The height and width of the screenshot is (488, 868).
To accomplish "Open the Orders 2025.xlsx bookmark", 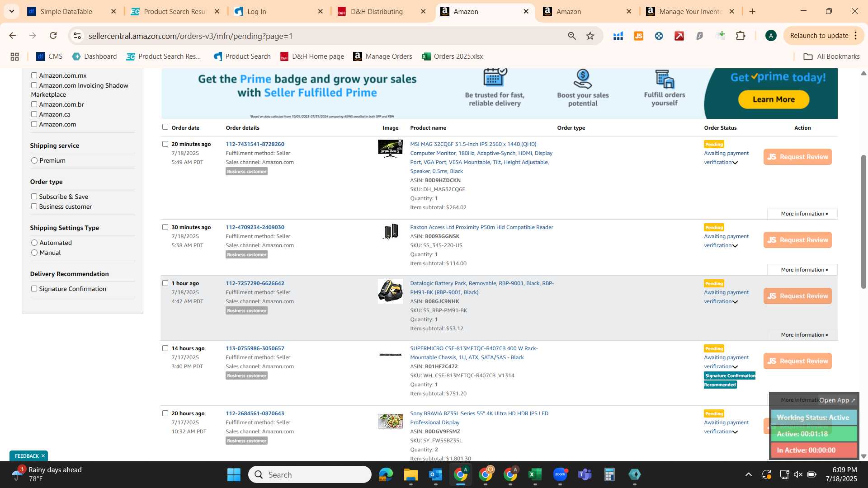I will (x=452, y=56).
